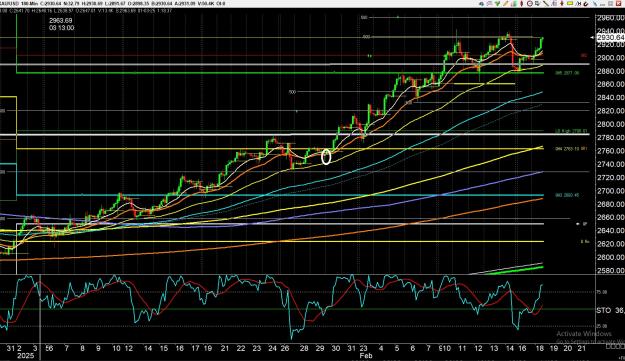This screenshot has height=361, width=625.
Task: Click the red diamond toolbar icon
Action: tap(521, 4)
